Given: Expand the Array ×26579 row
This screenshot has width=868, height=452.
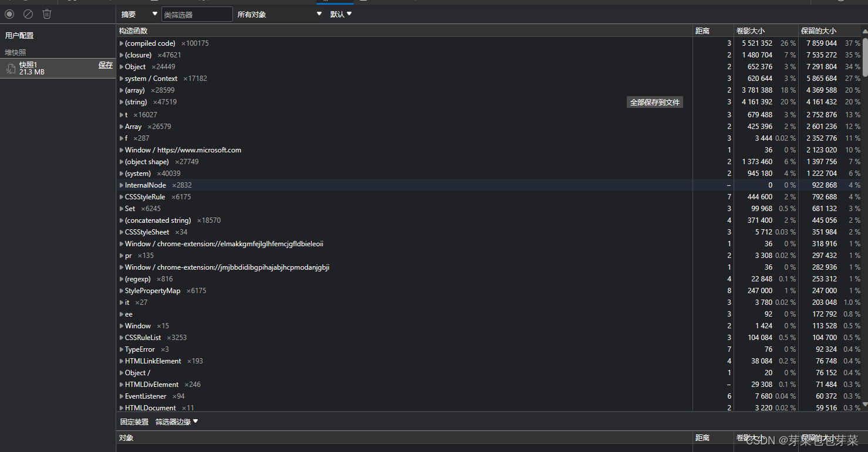Looking at the screenshot, I should [121, 127].
